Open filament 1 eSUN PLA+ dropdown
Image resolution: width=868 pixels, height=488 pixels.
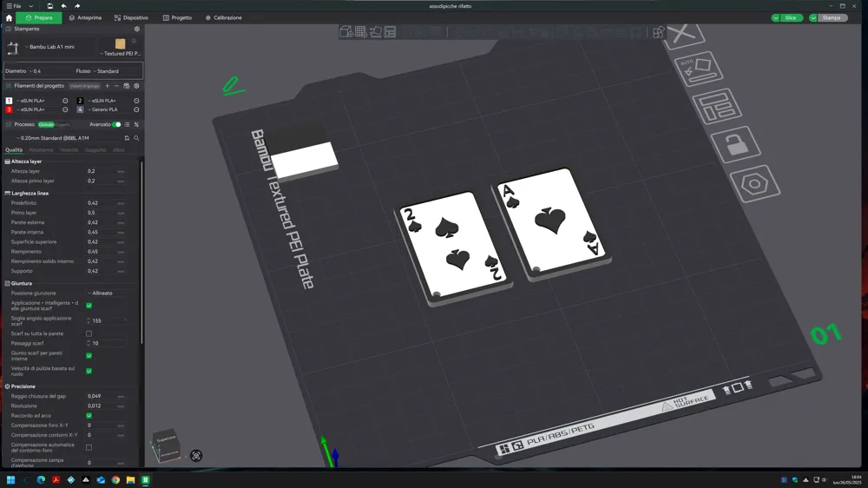[37, 101]
